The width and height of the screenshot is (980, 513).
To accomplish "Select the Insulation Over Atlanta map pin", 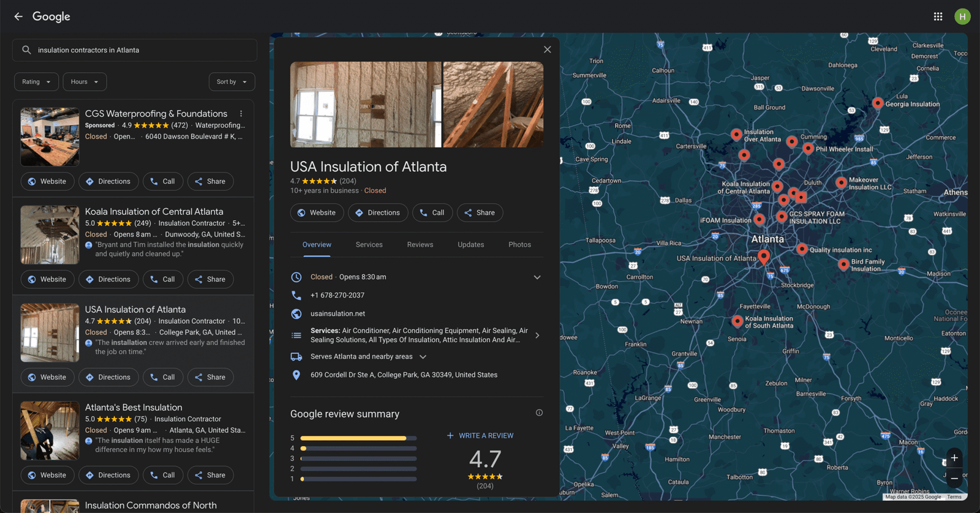I will (x=736, y=134).
